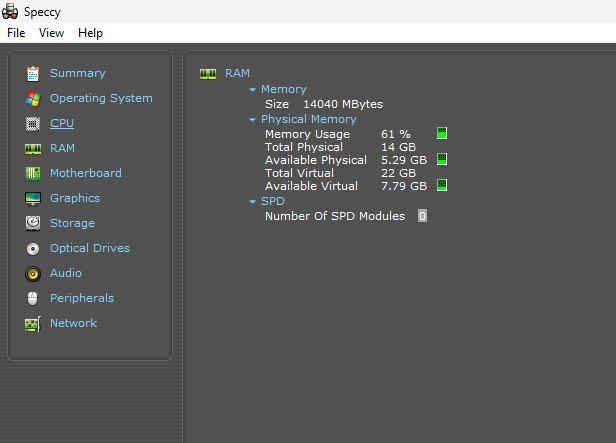Click the Summary clipboard icon
This screenshot has width=616, height=443.
(x=33, y=73)
